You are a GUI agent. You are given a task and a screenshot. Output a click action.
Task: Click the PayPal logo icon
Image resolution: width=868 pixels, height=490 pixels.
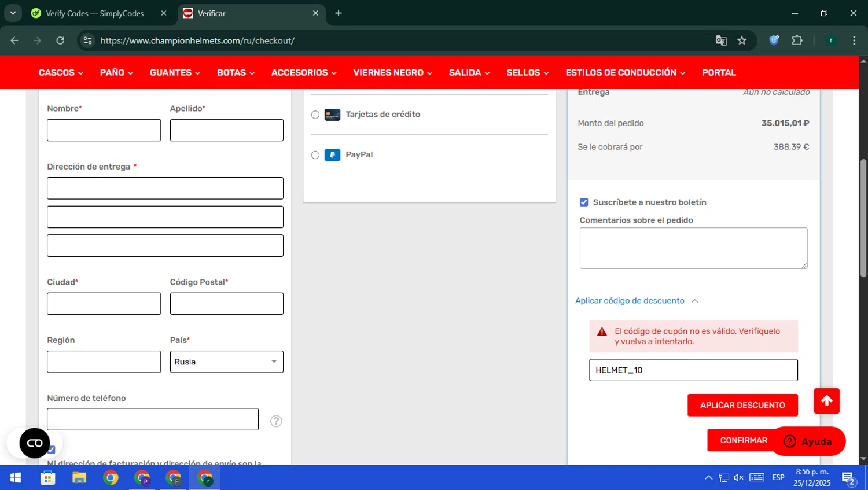tap(332, 155)
